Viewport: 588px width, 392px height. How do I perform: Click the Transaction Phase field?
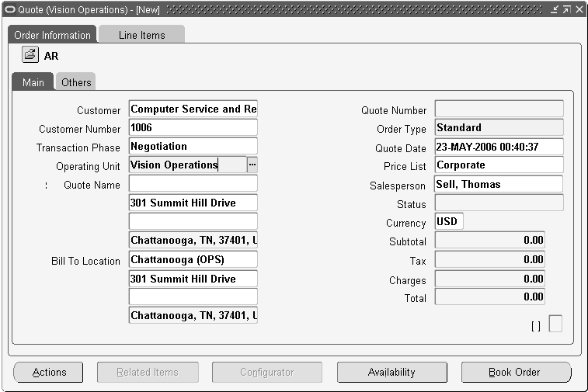pos(193,146)
